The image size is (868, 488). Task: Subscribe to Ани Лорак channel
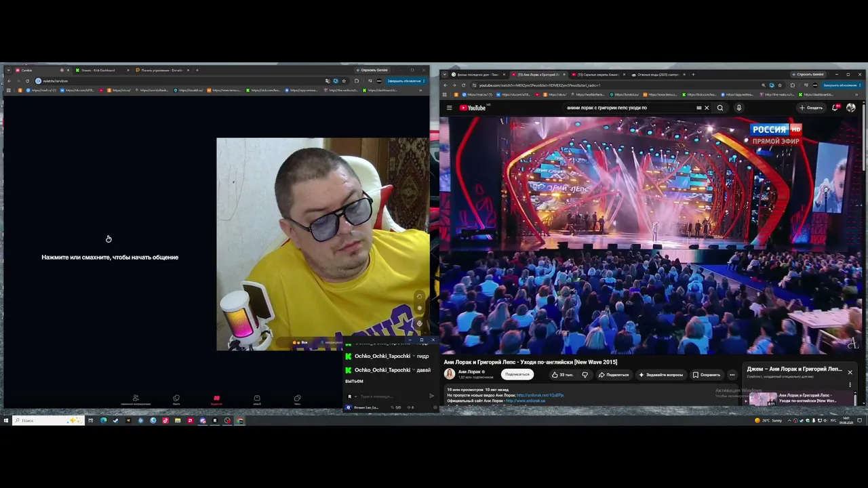[x=517, y=374]
